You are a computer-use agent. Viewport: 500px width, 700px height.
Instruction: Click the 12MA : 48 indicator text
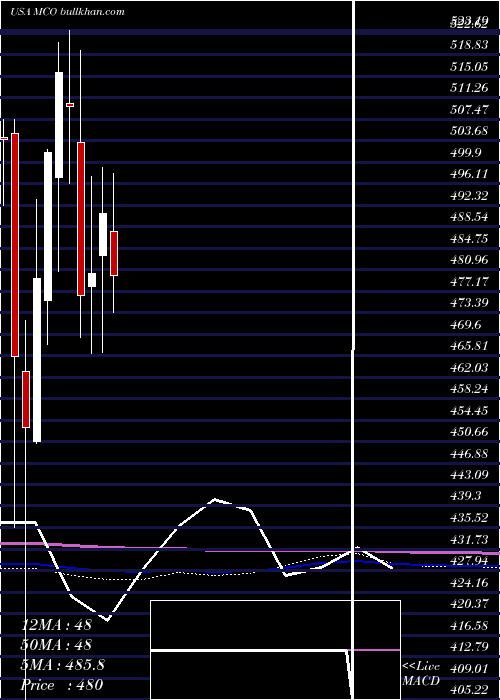coord(56,625)
